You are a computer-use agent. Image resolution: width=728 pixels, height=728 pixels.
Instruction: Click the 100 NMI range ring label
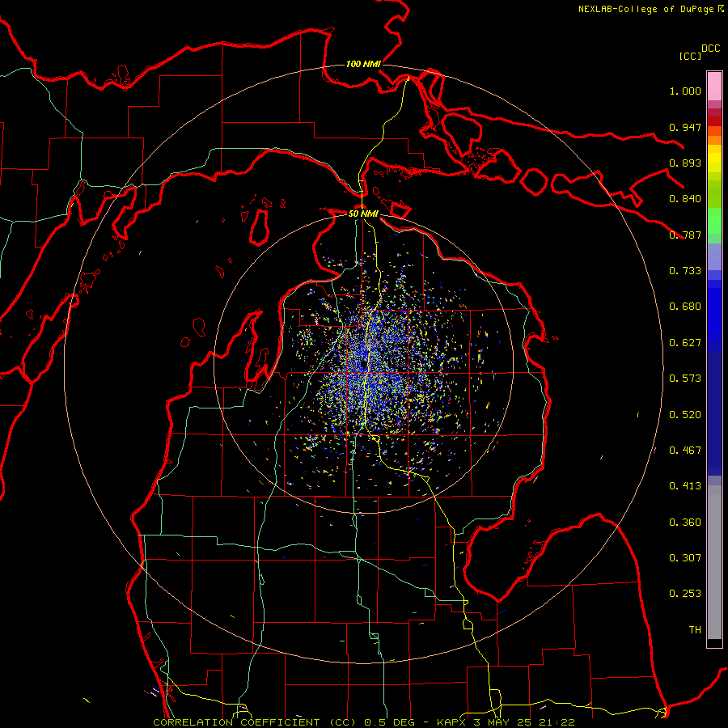(x=363, y=64)
